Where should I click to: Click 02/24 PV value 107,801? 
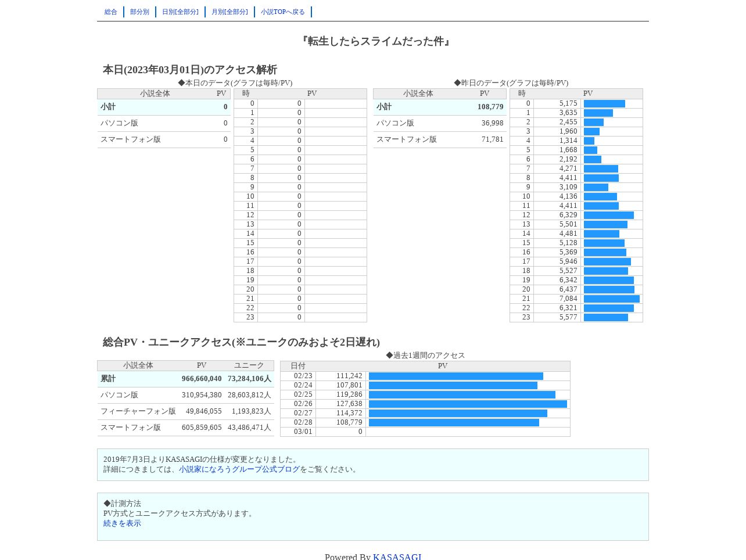tap(349, 385)
